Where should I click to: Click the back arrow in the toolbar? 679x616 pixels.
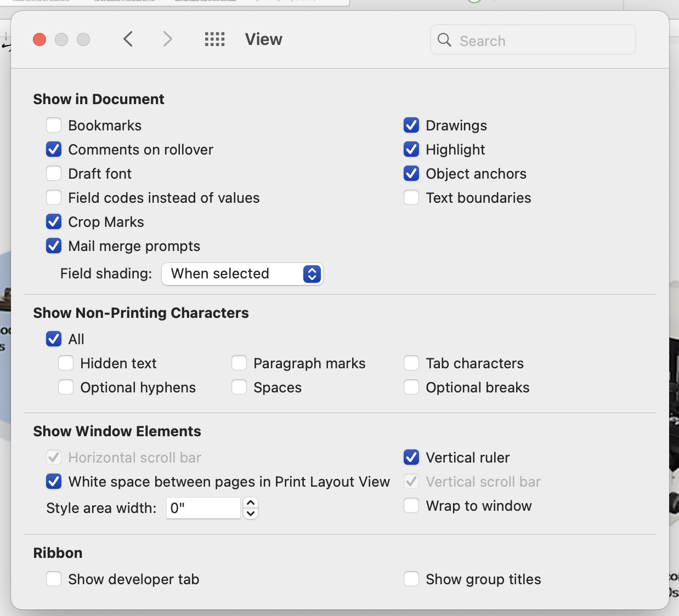(x=128, y=39)
